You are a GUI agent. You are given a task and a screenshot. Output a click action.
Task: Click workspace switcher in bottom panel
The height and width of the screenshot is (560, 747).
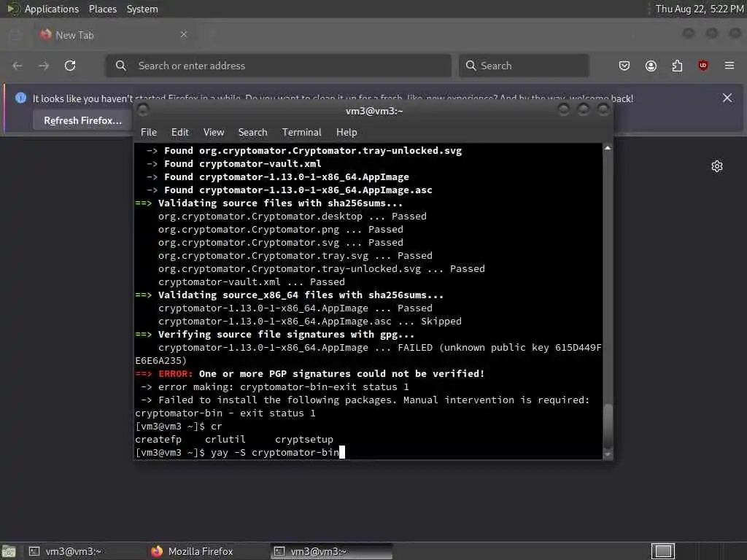point(663,551)
